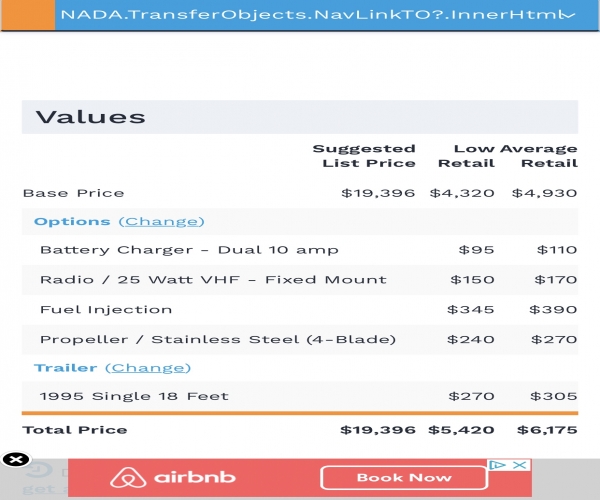Viewport: 600px width, 500px height.
Task: Select the Battery Charger Dual 10 amp row
Action: coord(300,250)
